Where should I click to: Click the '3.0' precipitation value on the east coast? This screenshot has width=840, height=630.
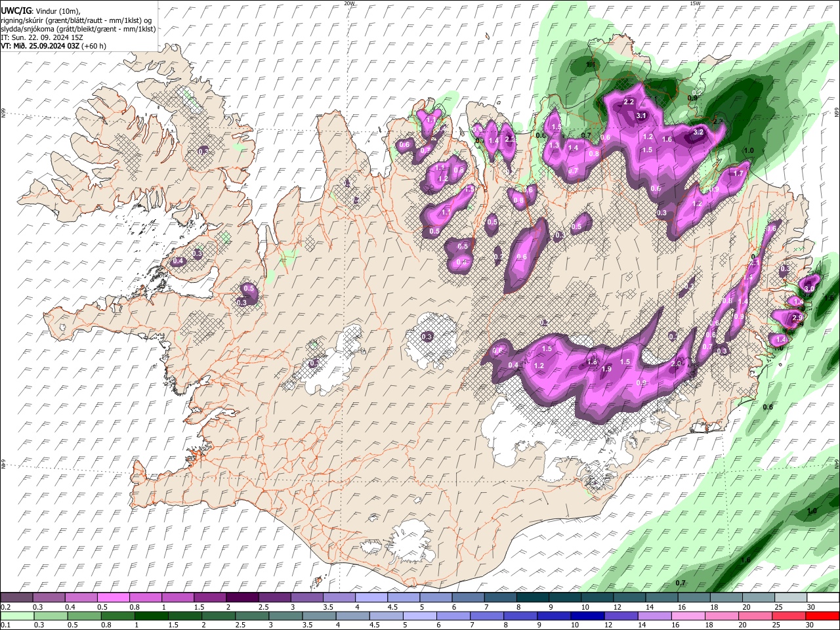809,289
